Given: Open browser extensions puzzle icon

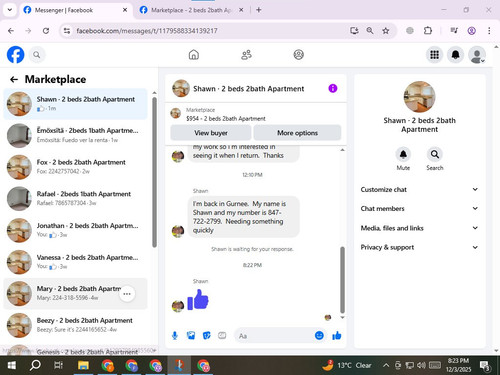Looking at the screenshot, I should (428, 31).
